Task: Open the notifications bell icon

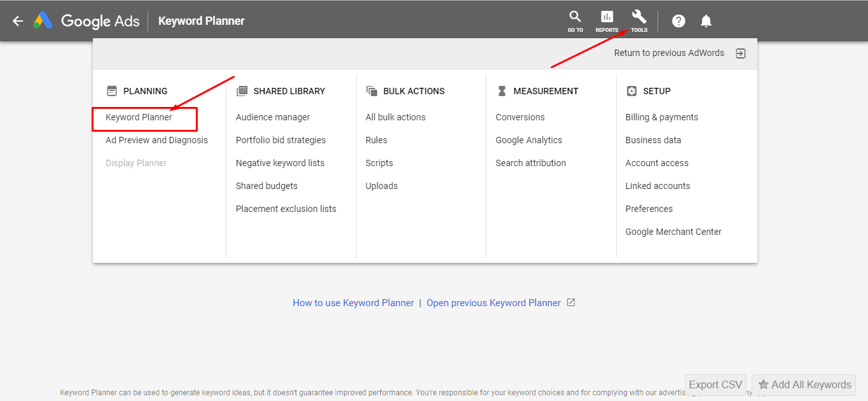Action: pyautogui.click(x=706, y=21)
